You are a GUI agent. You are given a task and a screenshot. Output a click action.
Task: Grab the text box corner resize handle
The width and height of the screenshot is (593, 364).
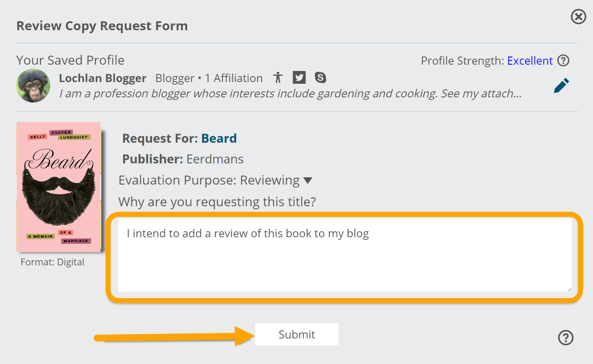coord(569,289)
